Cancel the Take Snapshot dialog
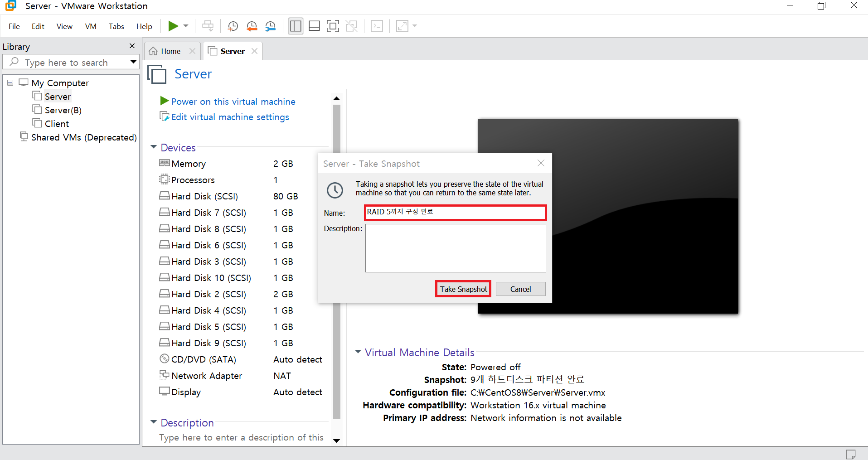Viewport: 868px width, 460px height. pos(520,289)
